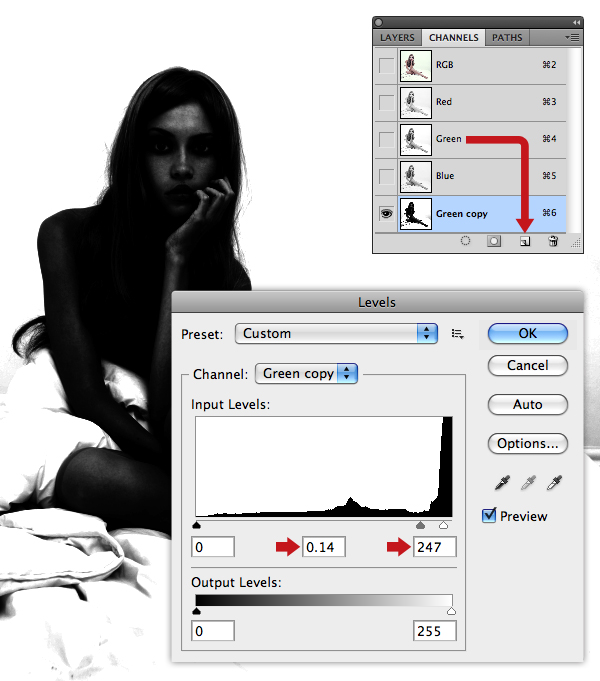Edit midtone gamma 0.14 field
The image size is (600, 681).
click(324, 547)
